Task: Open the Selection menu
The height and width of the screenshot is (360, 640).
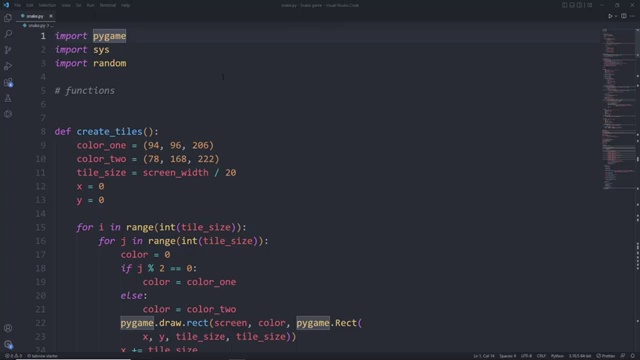Action: tap(47, 5)
